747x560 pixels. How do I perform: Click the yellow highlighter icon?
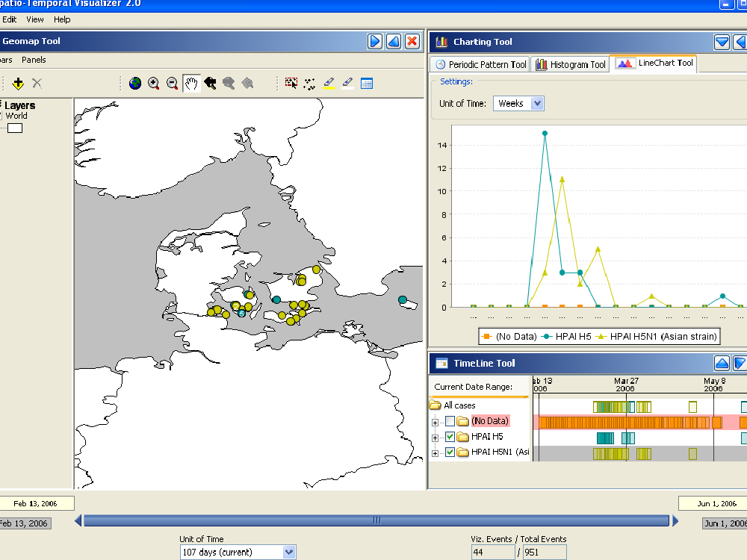click(x=329, y=84)
